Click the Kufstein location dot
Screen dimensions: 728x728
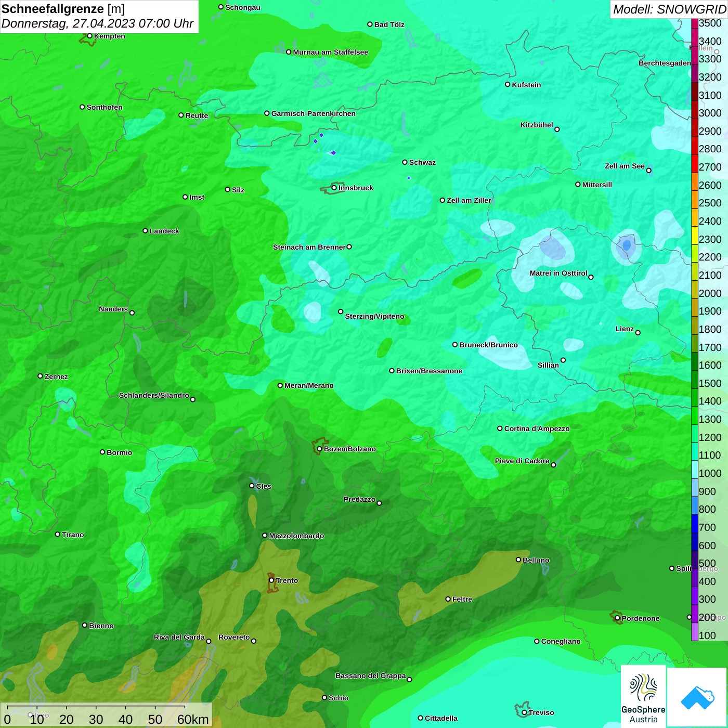coord(508,84)
